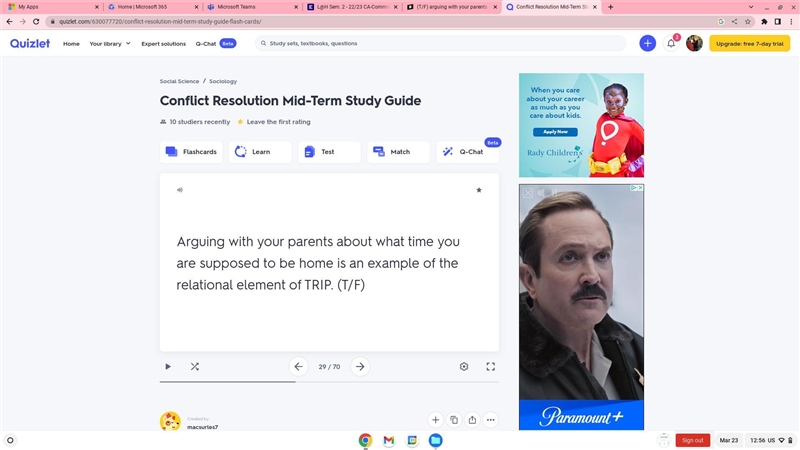Reload the page
This screenshot has height=450, width=800.
(x=36, y=21)
